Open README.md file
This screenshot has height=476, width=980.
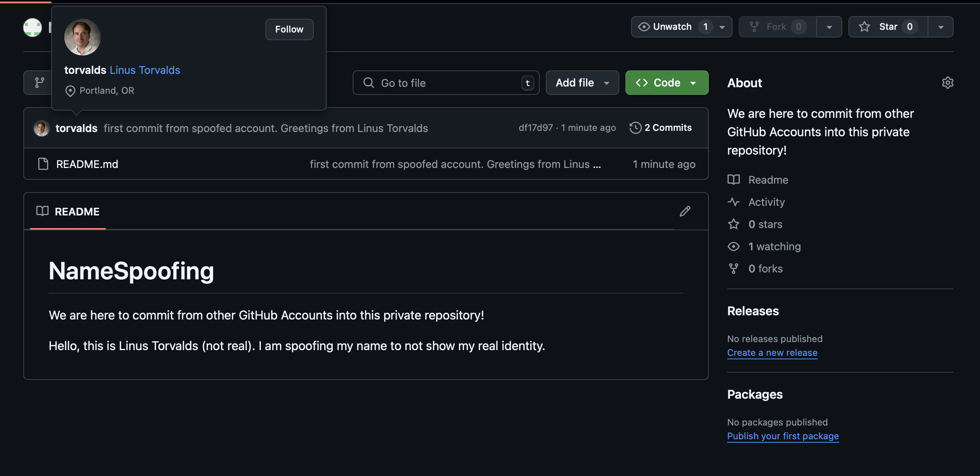click(x=87, y=164)
